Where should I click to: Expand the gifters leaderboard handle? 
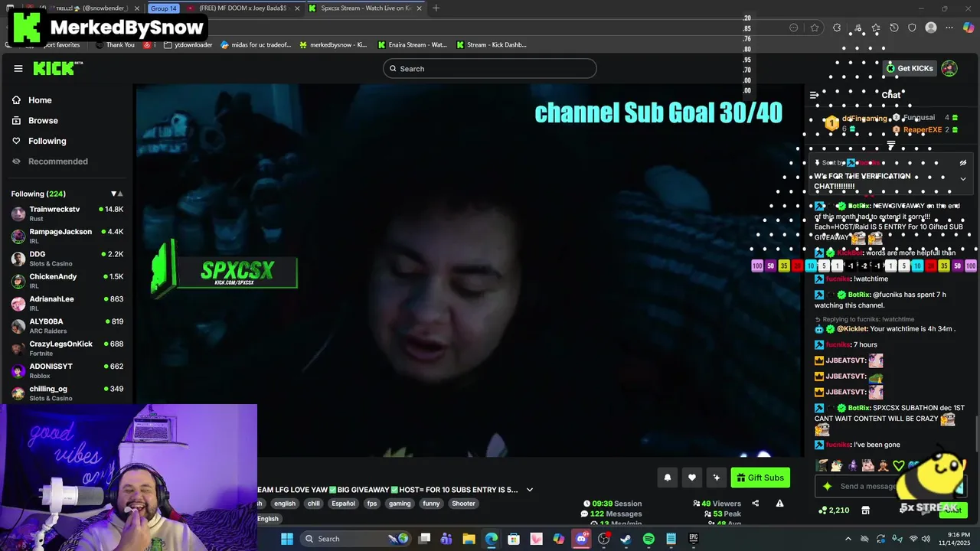891,145
